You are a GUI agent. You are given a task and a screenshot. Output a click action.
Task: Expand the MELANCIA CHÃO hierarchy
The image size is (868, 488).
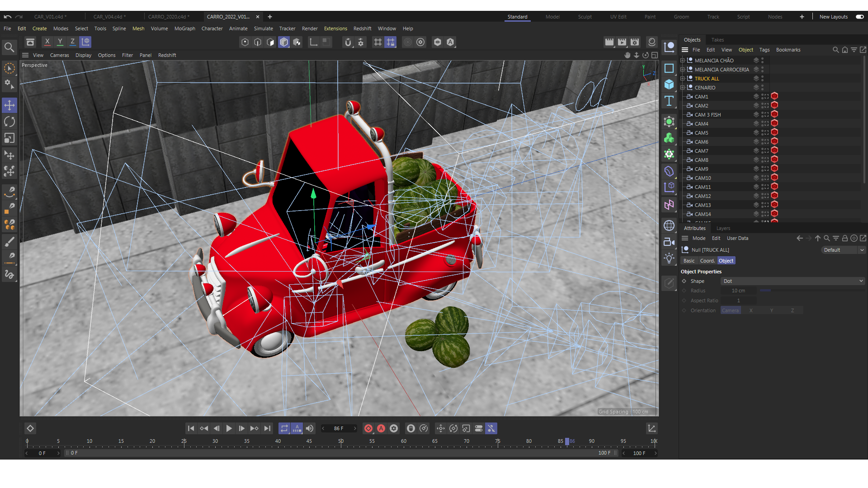[683, 61]
